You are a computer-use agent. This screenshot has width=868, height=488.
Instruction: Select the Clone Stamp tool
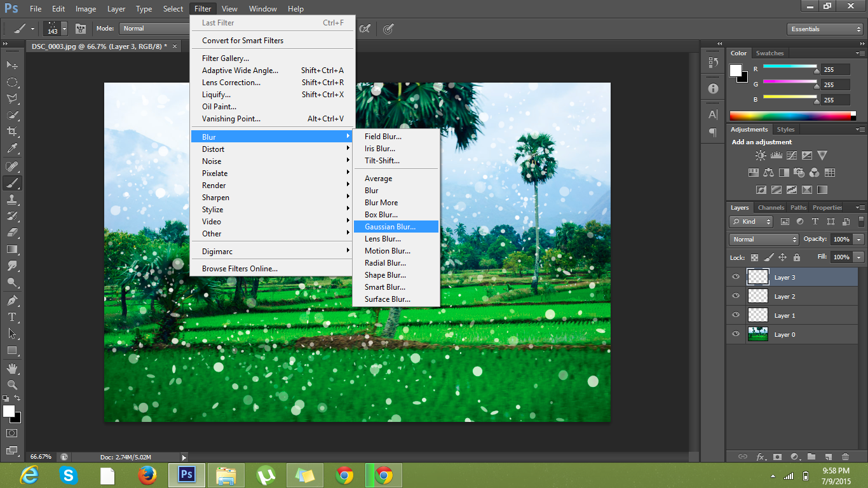pos(11,200)
